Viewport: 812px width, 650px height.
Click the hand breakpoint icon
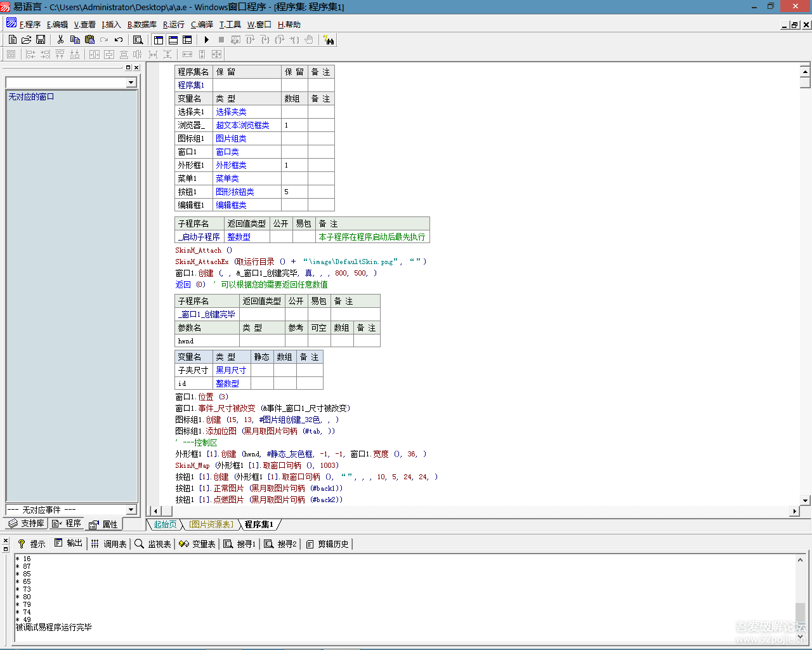pos(309,39)
